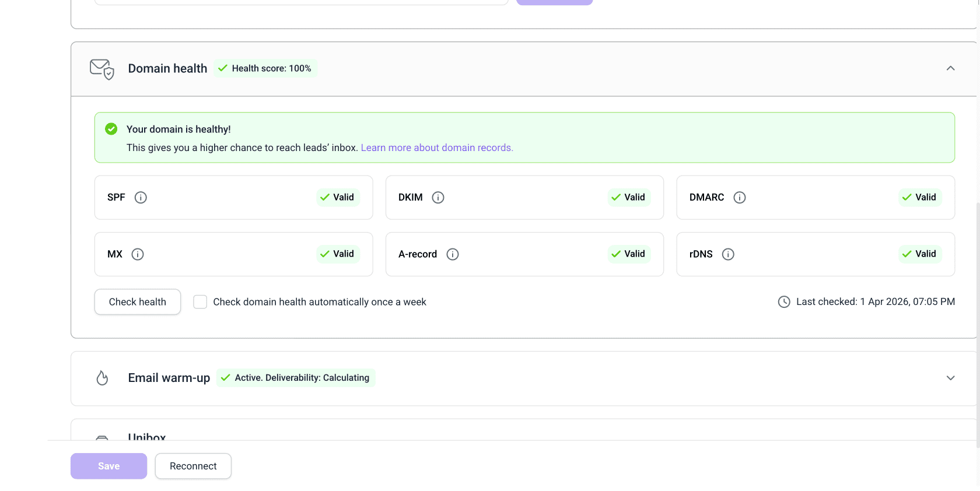Image resolution: width=980 pixels, height=491 pixels.
Task: Click the Health score 100% badge
Action: [265, 68]
